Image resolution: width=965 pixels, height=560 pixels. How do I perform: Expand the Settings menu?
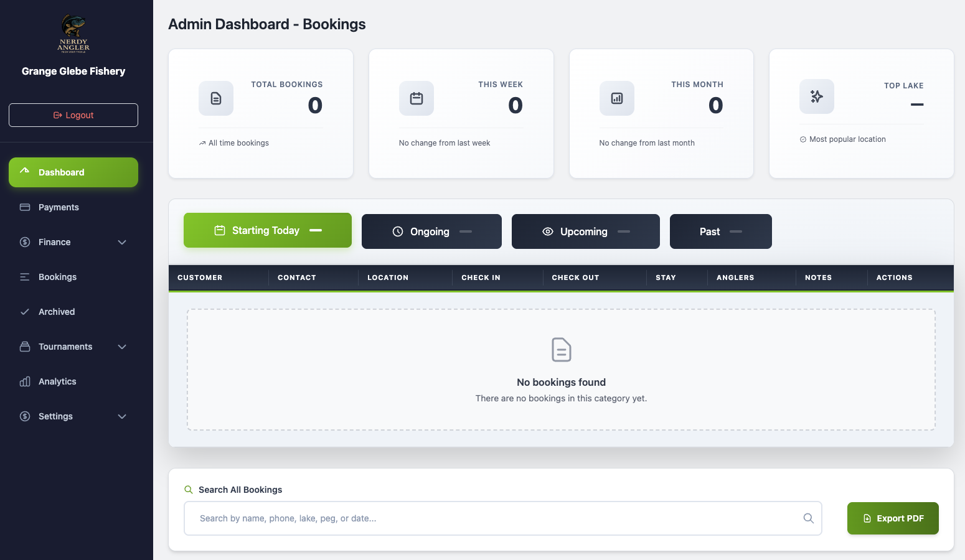(x=122, y=416)
